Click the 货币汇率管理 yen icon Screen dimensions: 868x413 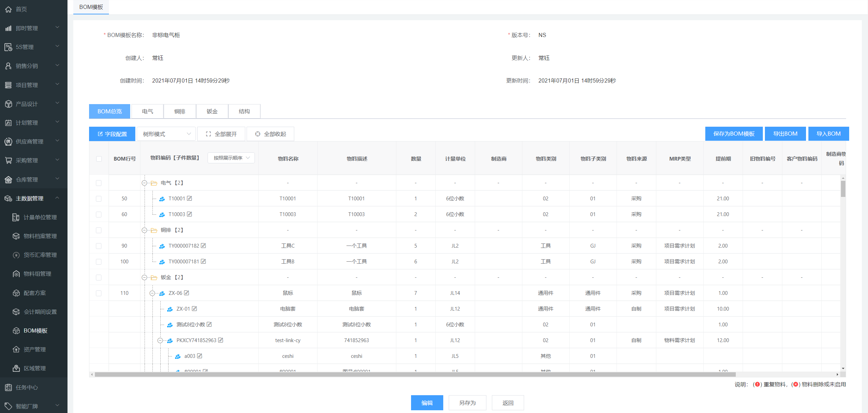pyautogui.click(x=16, y=255)
